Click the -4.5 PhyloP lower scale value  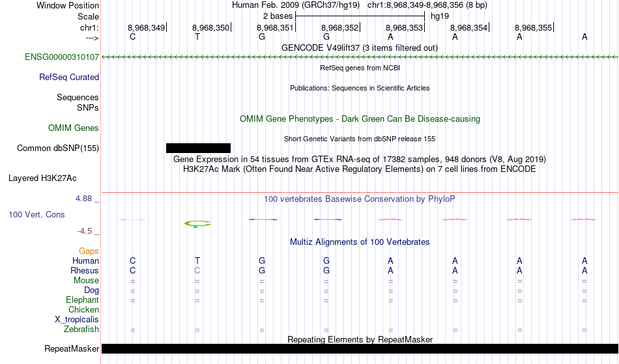85,231
